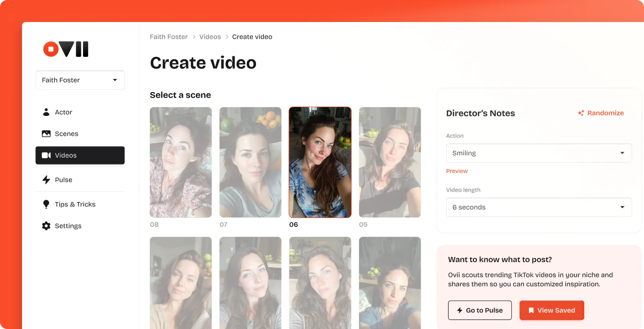Image resolution: width=644 pixels, height=329 pixels.
Task: Click the scene label 05
Action: [x=363, y=225]
